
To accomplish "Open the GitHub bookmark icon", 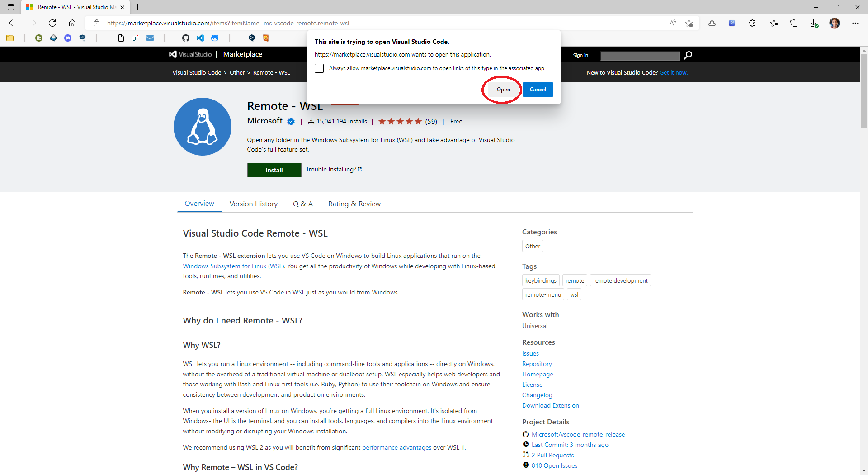I will [186, 38].
